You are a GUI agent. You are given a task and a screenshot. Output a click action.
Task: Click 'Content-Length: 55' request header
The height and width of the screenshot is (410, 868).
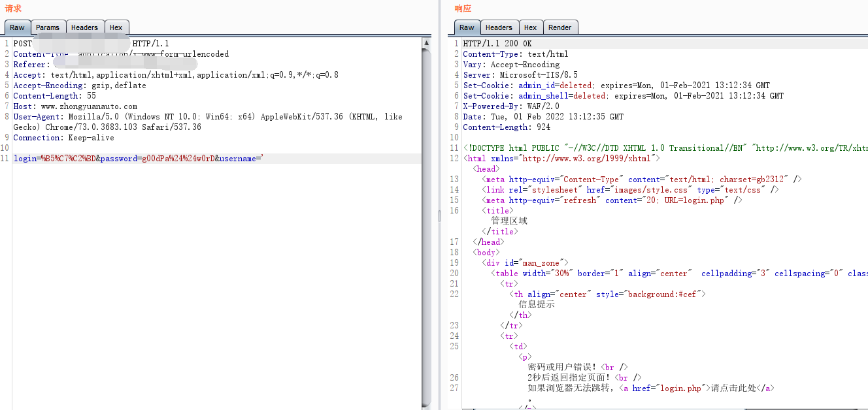pyautogui.click(x=55, y=96)
